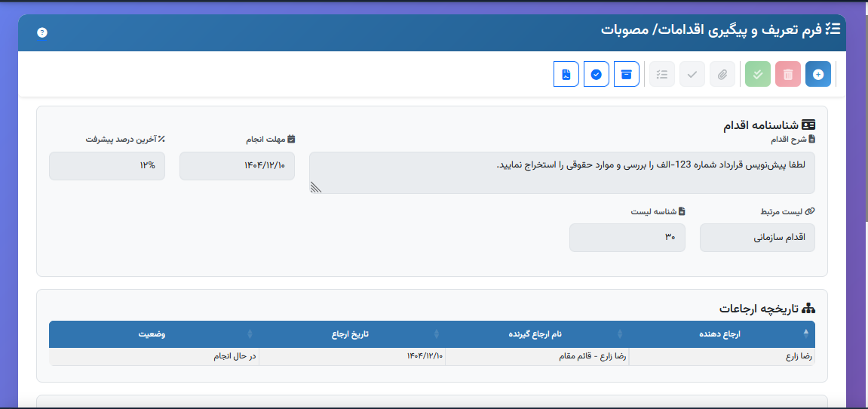
Task: Click the checklist icon beside the form title
Action: pyautogui.click(x=833, y=29)
